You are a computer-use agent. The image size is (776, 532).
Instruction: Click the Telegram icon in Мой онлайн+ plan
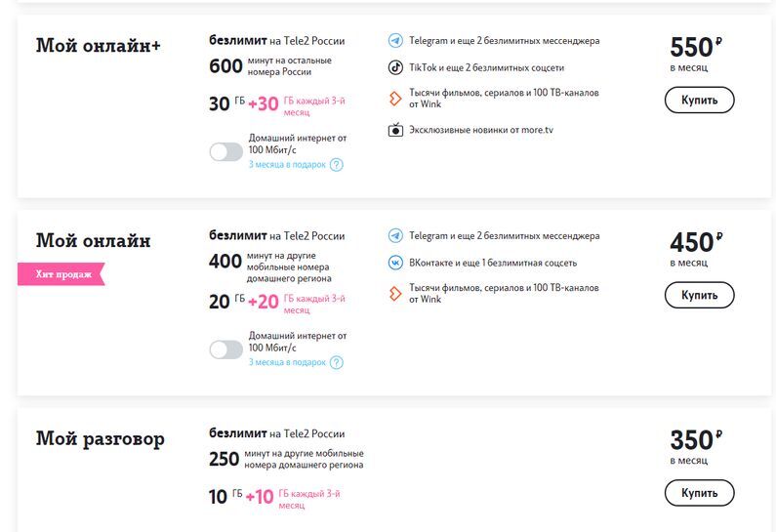coord(395,41)
